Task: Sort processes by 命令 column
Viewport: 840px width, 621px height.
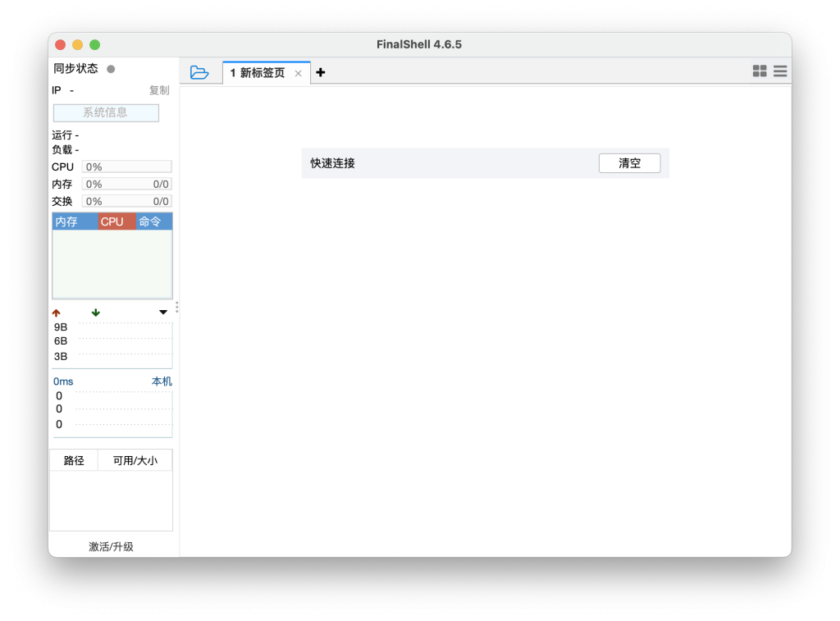Action: coord(153,221)
